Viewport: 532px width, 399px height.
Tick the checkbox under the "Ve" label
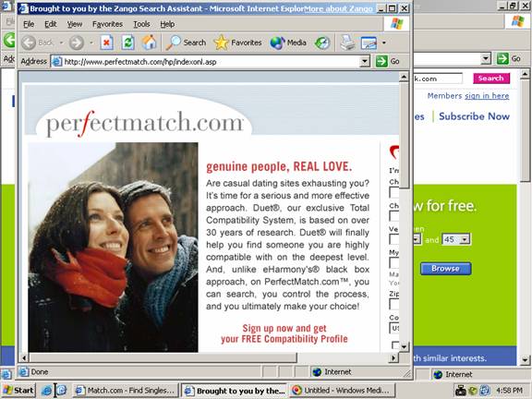tap(393, 239)
